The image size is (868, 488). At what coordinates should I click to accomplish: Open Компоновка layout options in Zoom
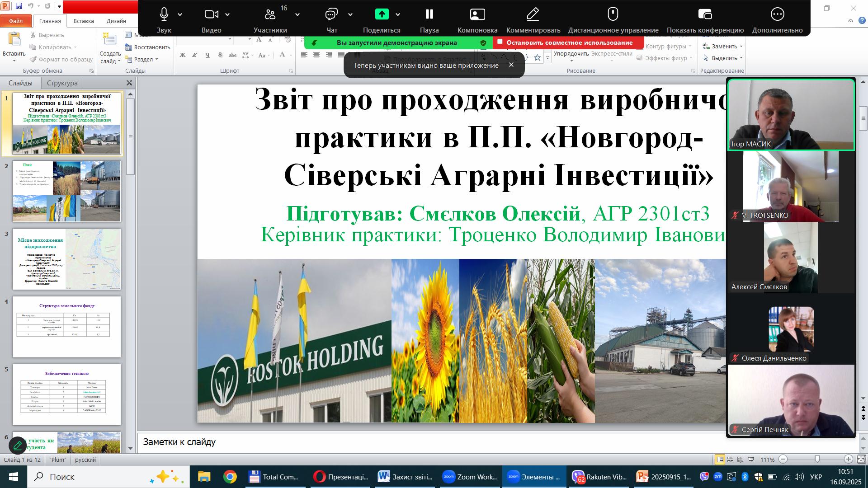point(477,14)
